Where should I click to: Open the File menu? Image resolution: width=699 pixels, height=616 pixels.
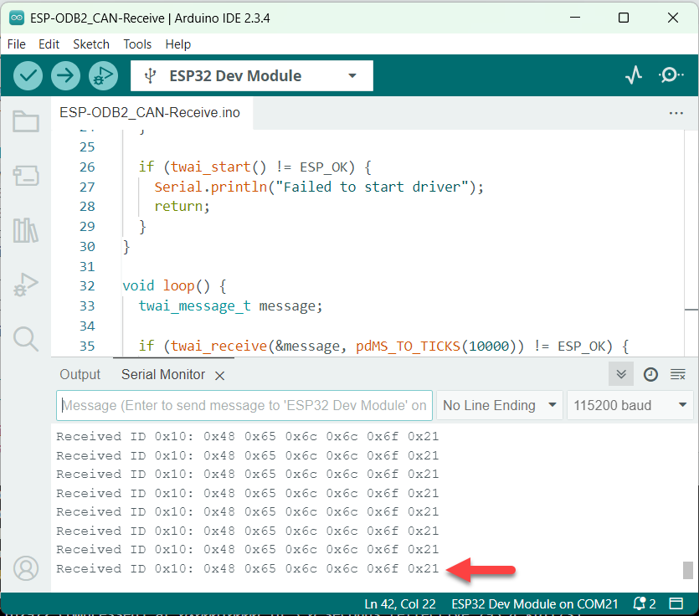[17, 44]
